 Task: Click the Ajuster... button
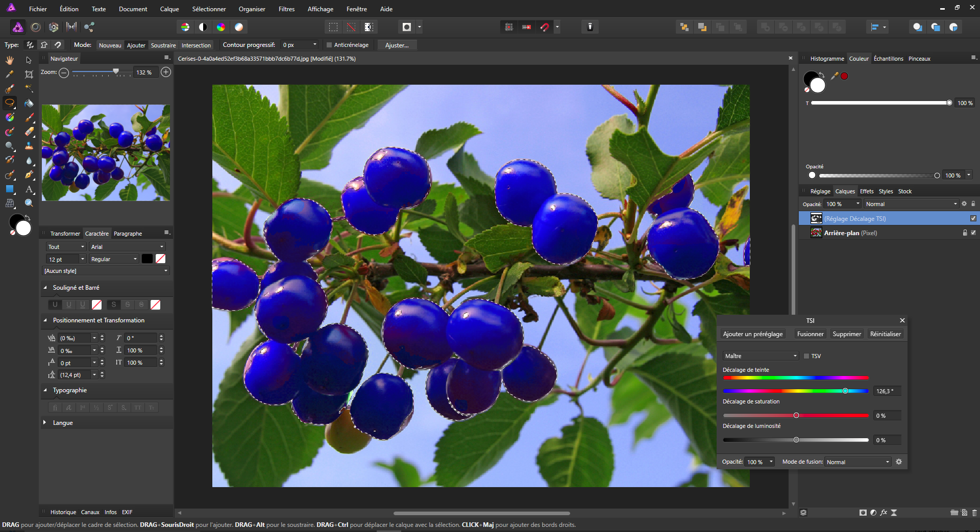click(x=397, y=45)
